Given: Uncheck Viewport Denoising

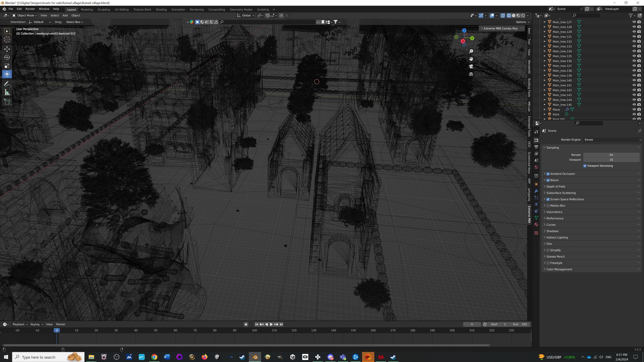Looking at the screenshot, I should (x=585, y=166).
